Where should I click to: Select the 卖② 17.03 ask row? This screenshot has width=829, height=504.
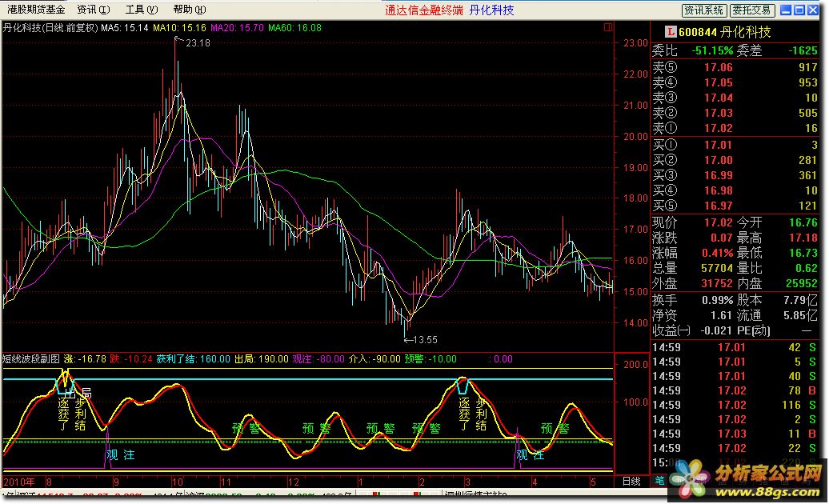click(x=735, y=113)
